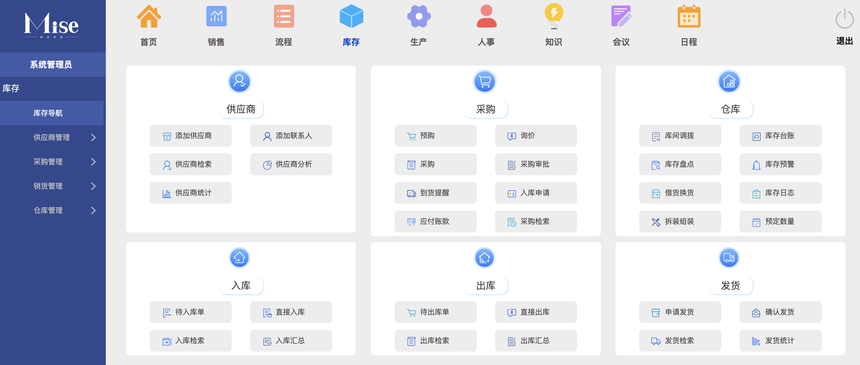Image resolution: width=860 pixels, height=365 pixels.
Task: Open 入库汇总
Action: tap(291, 341)
